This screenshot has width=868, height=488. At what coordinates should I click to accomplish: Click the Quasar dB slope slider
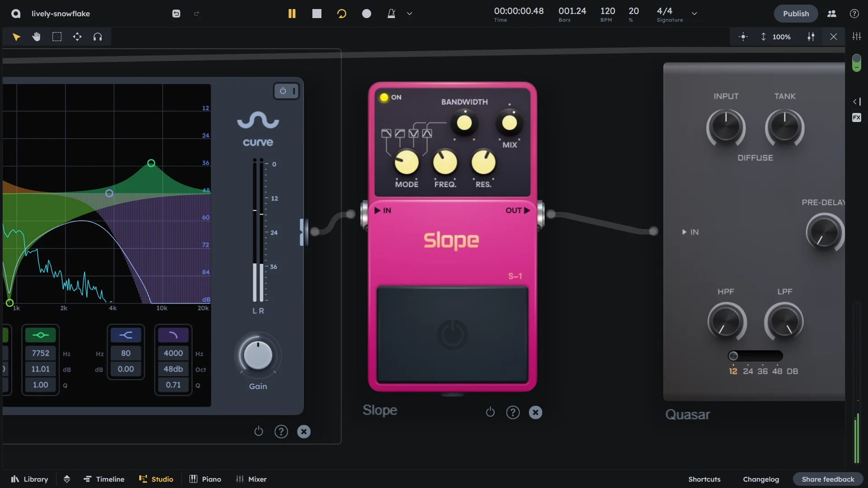point(755,356)
